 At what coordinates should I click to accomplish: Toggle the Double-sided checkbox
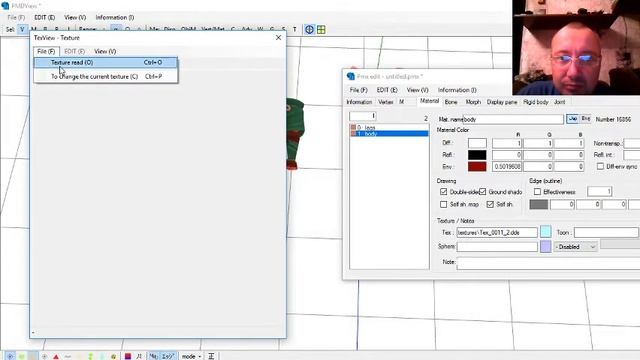444,191
